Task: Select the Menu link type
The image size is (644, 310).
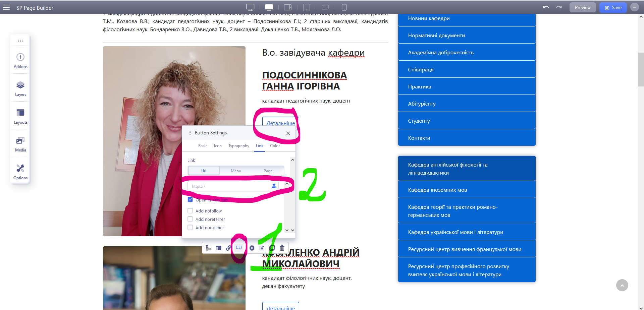Action: pos(236,171)
